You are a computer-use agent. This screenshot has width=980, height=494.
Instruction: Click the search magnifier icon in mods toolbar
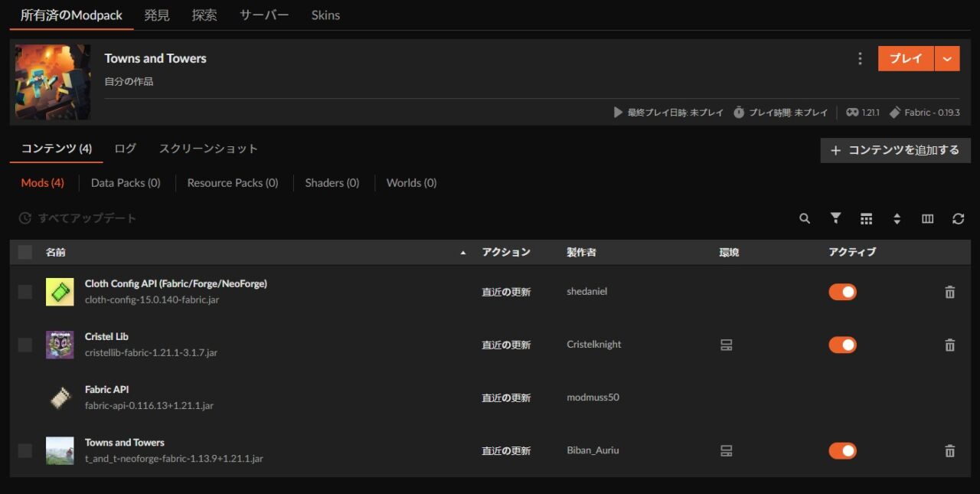pyautogui.click(x=805, y=218)
